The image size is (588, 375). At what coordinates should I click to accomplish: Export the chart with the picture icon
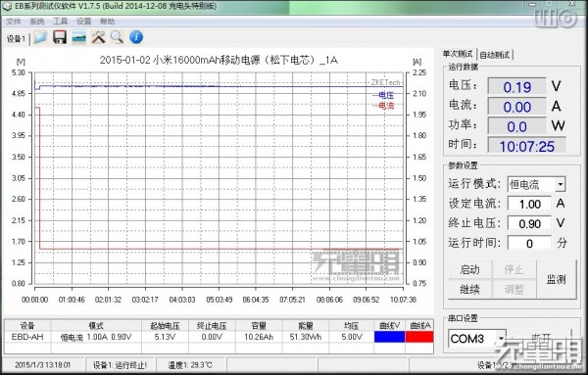[78, 37]
